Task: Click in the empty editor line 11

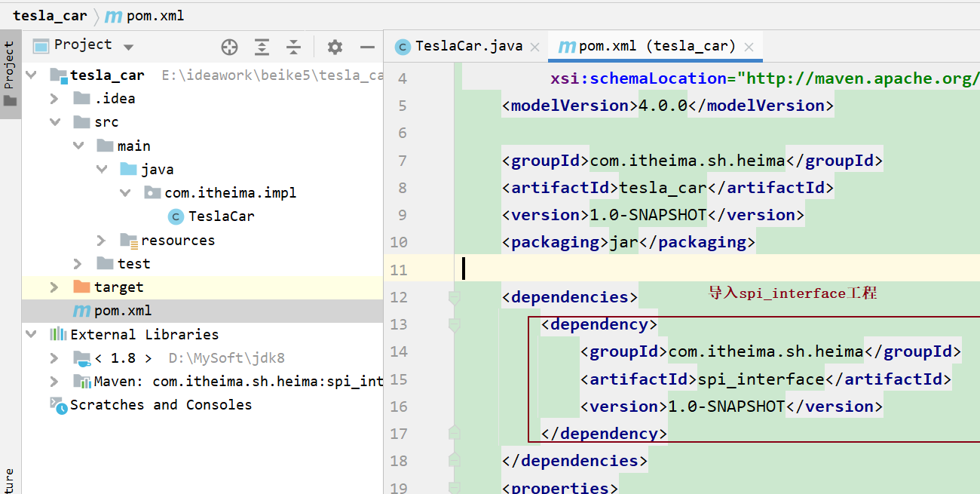Action: coord(678,269)
